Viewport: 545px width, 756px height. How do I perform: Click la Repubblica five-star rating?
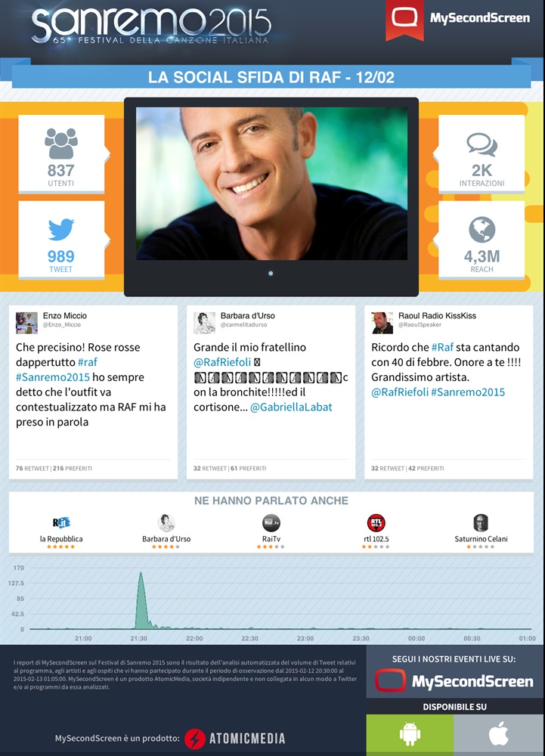pos(61,547)
